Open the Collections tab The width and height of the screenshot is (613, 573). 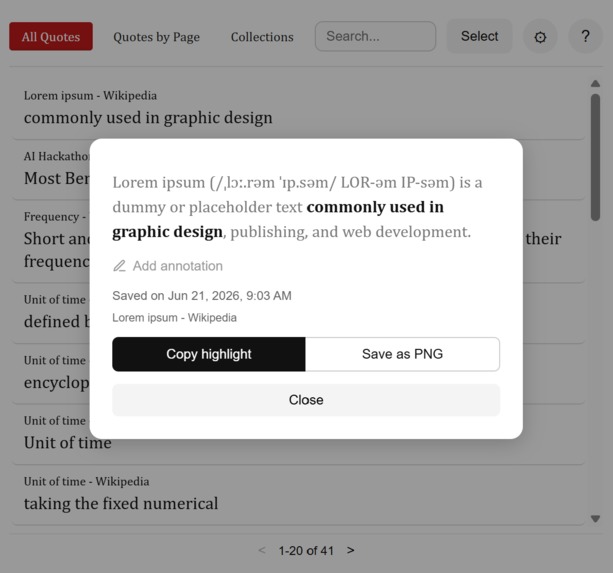click(x=262, y=37)
